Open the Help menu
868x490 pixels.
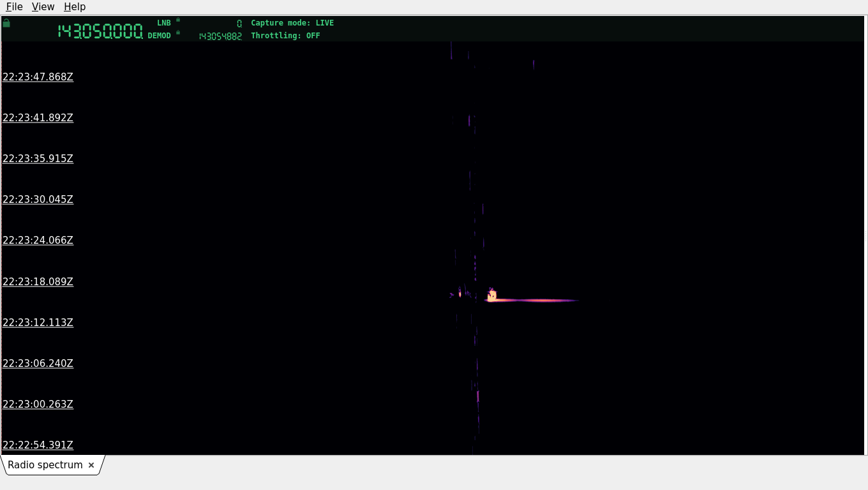pos(75,6)
